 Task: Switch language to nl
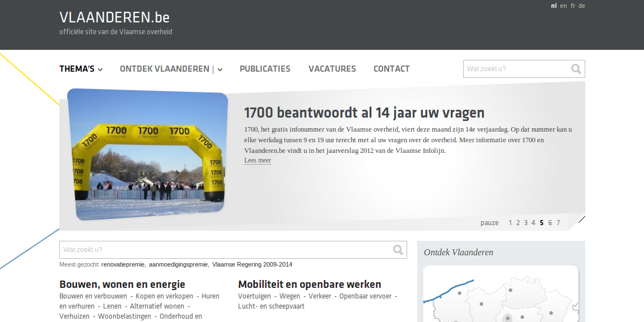554,6
